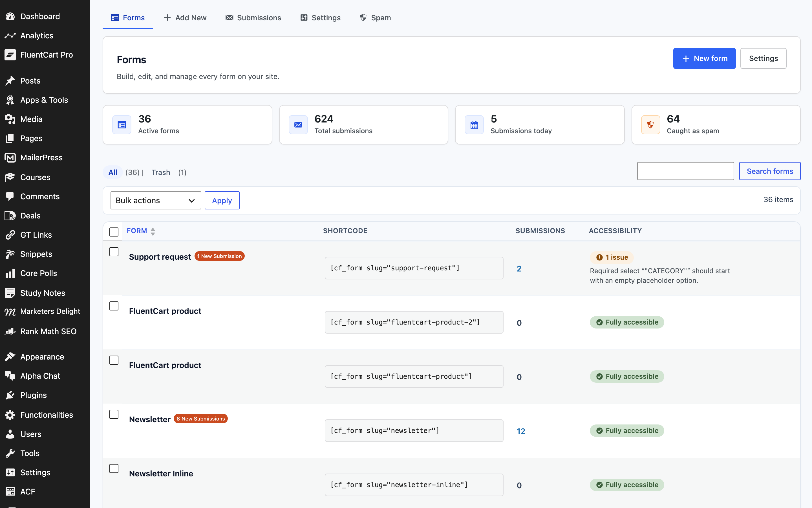The width and height of the screenshot is (812, 508).
Task: Click the Posts pin icon
Action: point(10,81)
